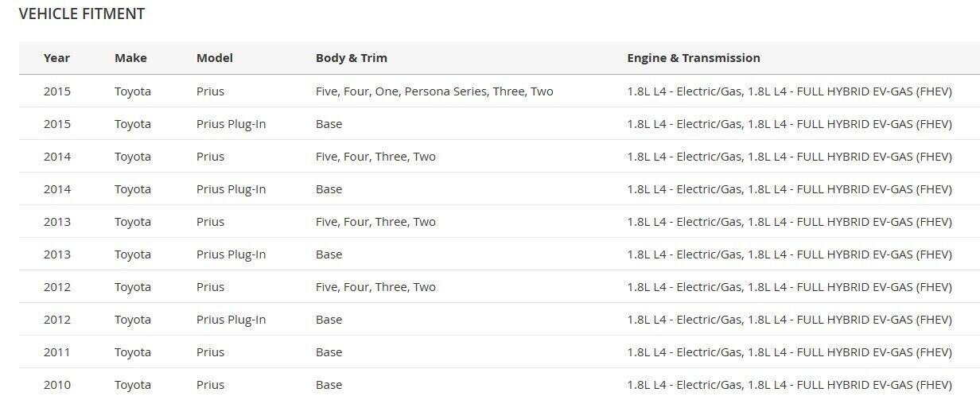
Task: Click year 2014 in the Prius row
Action: click(57, 157)
